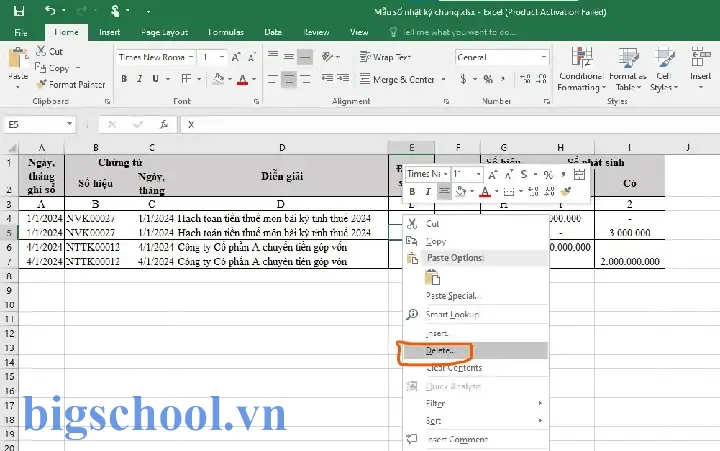Switch to the Page Layout tab
Image resolution: width=720 pixels, height=451 pixels.
[x=164, y=32]
